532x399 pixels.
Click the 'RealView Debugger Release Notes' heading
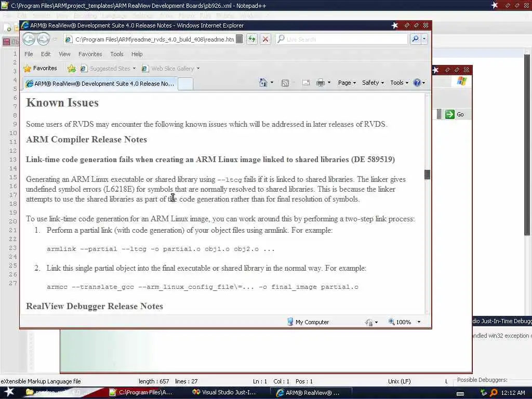[95, 306]
